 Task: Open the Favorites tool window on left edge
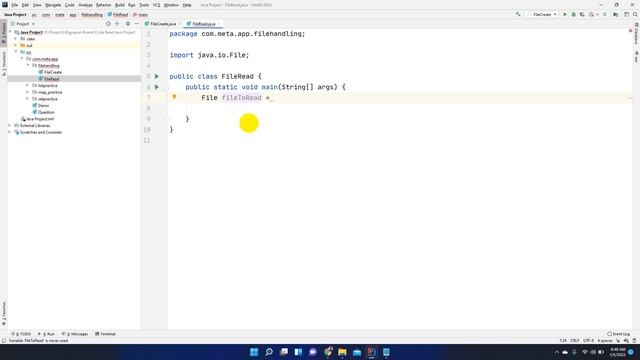(4, 314)
